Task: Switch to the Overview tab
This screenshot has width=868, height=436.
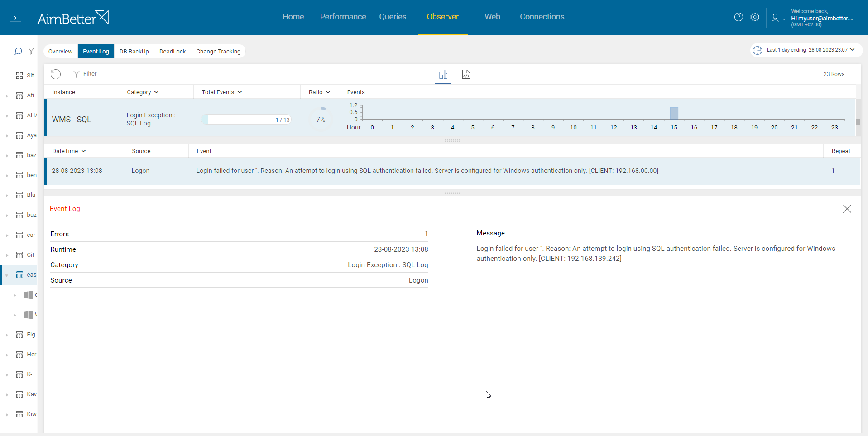Action: point(60,51)
